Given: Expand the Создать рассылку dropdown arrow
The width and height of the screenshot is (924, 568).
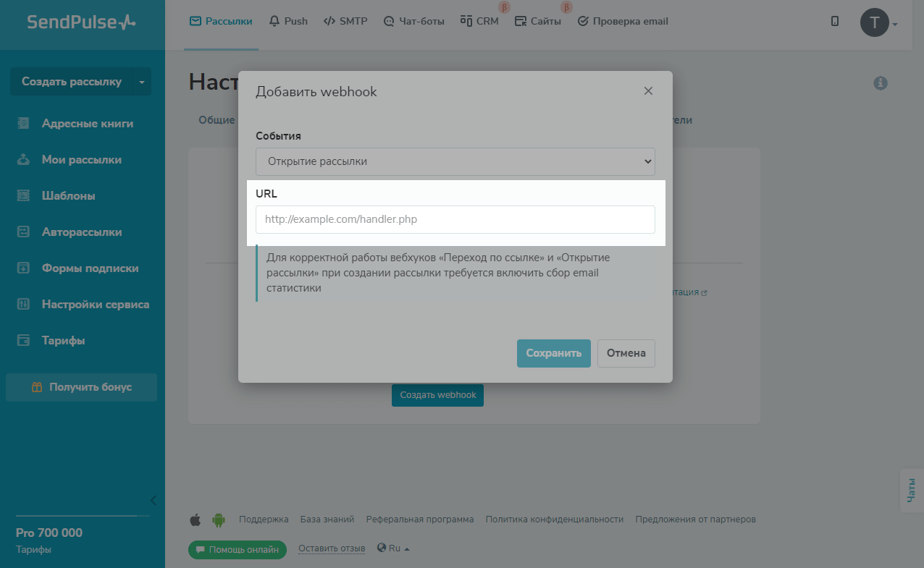Looking at the screenshot, I should pyautogui.click(x=142, y=82).
